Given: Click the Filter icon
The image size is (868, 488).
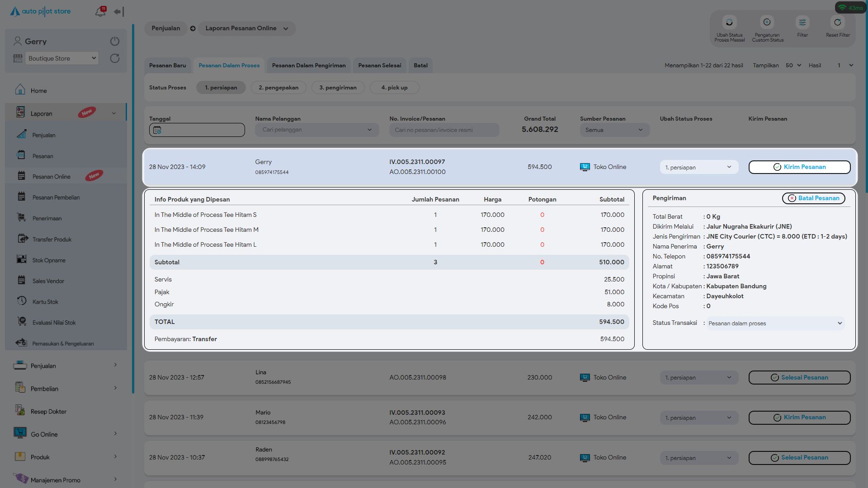Looking at the screenshot, I should [x=802, y=23].
